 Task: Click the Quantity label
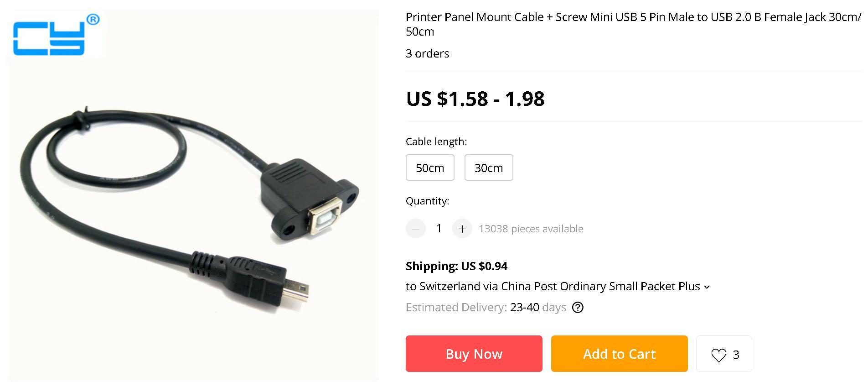tap(427, 201)
